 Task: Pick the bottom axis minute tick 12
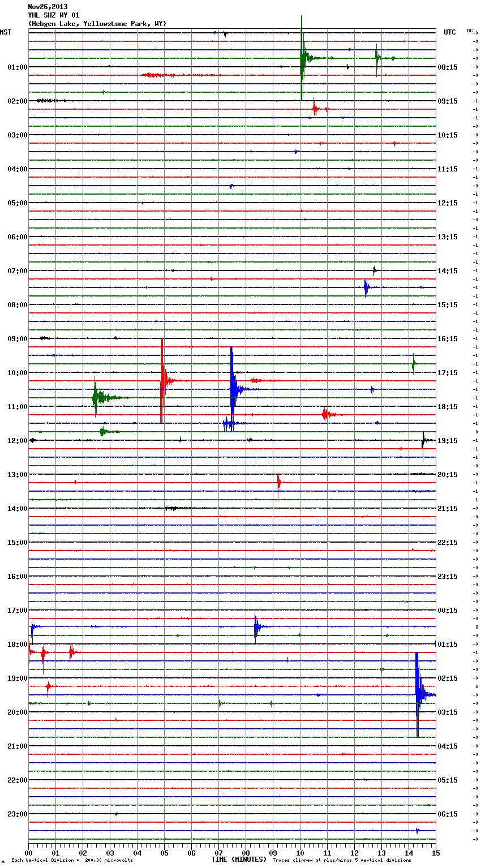click(354, 852)
